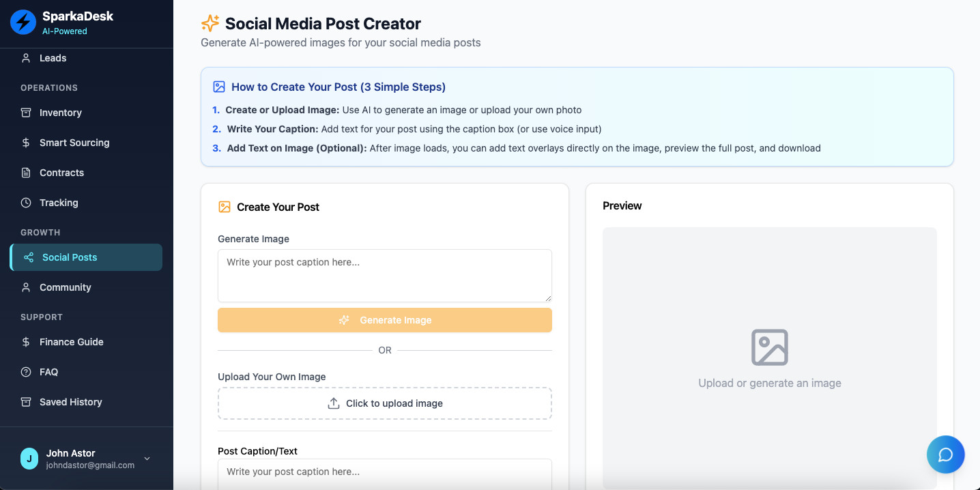The image size is (980, 490).
Task: Focus the Post Caption/Text field
Action: coord(385,474)
